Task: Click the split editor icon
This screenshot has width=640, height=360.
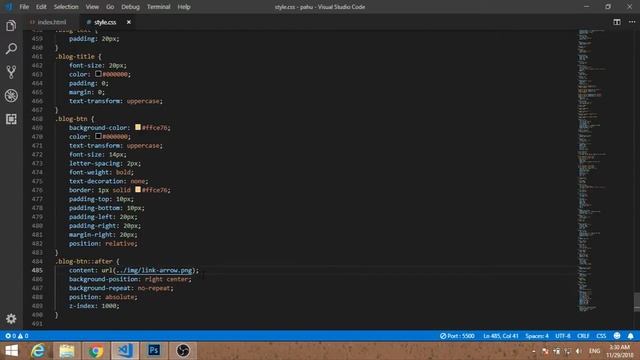Action: [x=617, y=22]
